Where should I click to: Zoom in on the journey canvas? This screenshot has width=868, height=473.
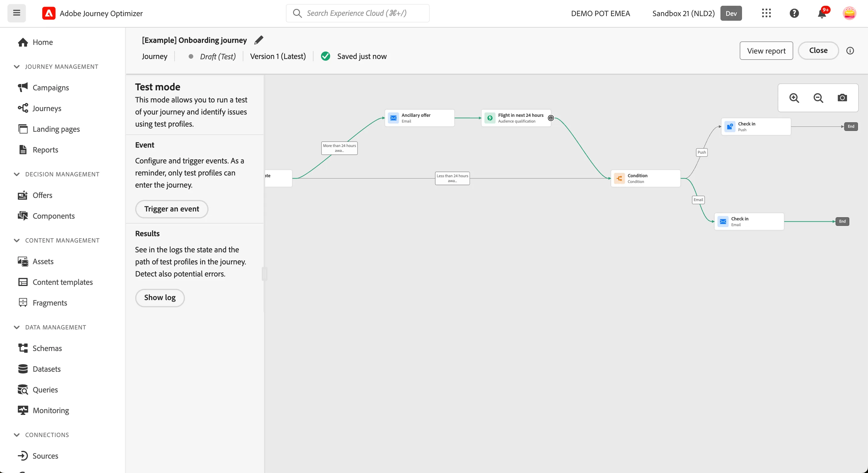tap(794, 98)
